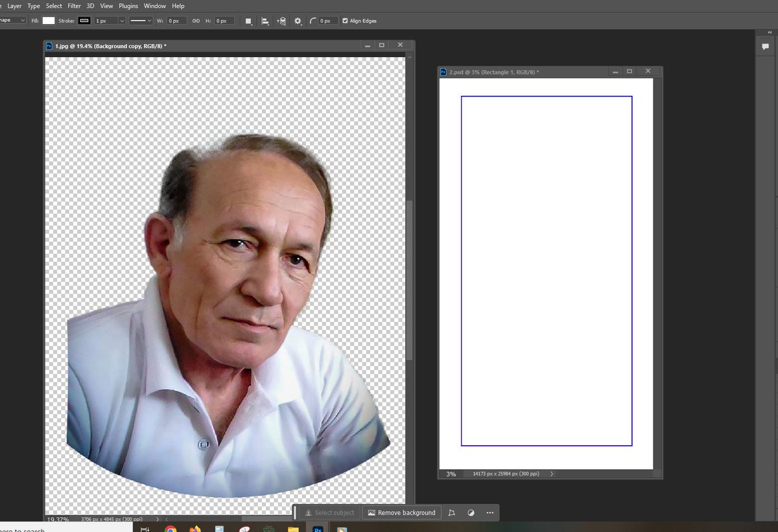Image resolution: width=778 pixels, height=532 pixels.
Task: Click the transform image icon in task bar
Action: tap(452, 513)
